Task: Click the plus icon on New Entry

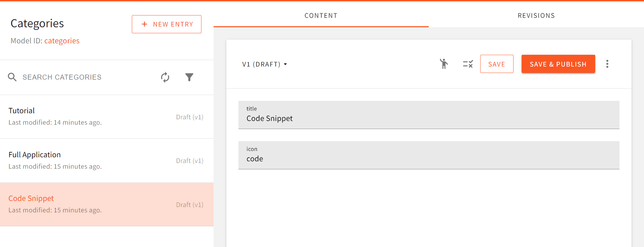Action: point(145,24)
